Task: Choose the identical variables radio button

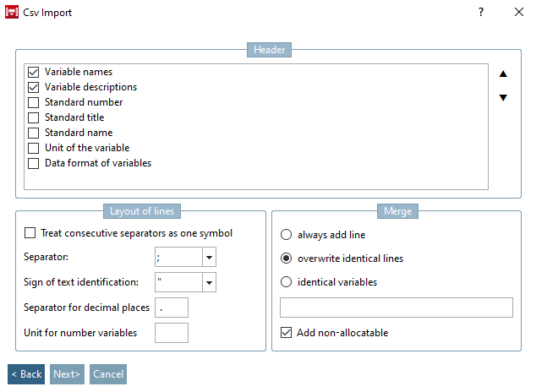Action: click(x=287, y=282)
